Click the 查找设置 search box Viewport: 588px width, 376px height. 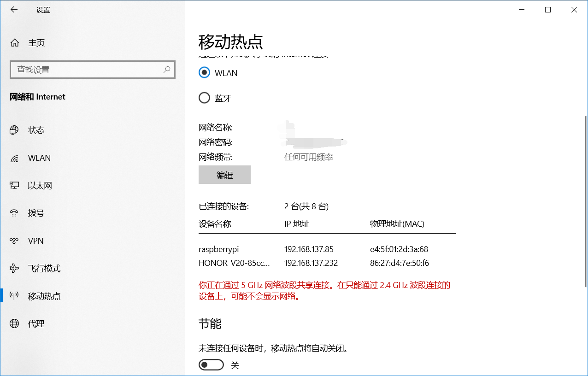pos(92,70)
